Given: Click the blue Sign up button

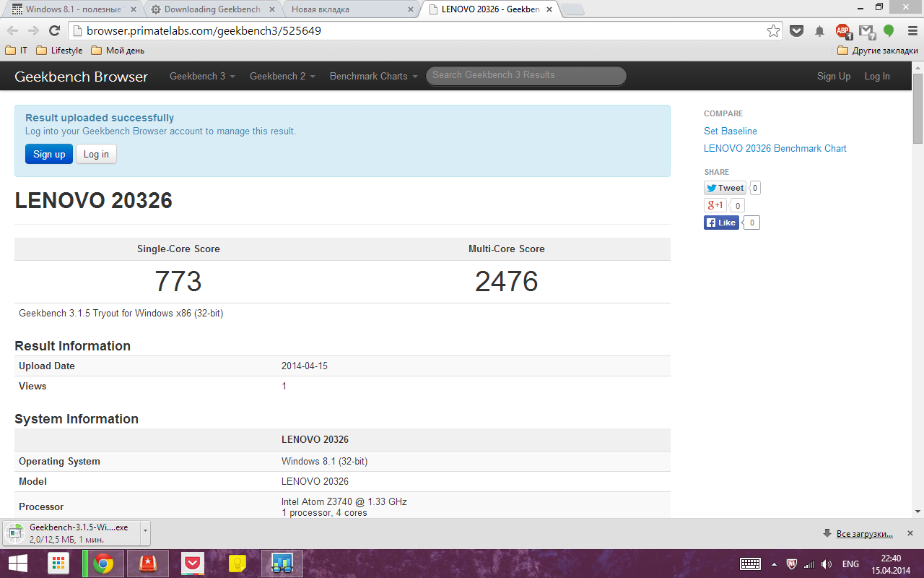Looking at the screenshot, I should 49,154.
